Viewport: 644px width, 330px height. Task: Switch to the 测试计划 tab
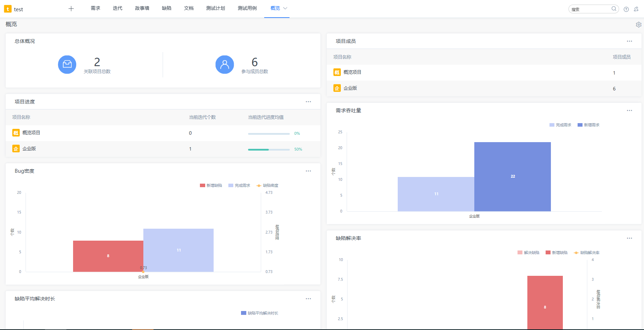[215, 8]
